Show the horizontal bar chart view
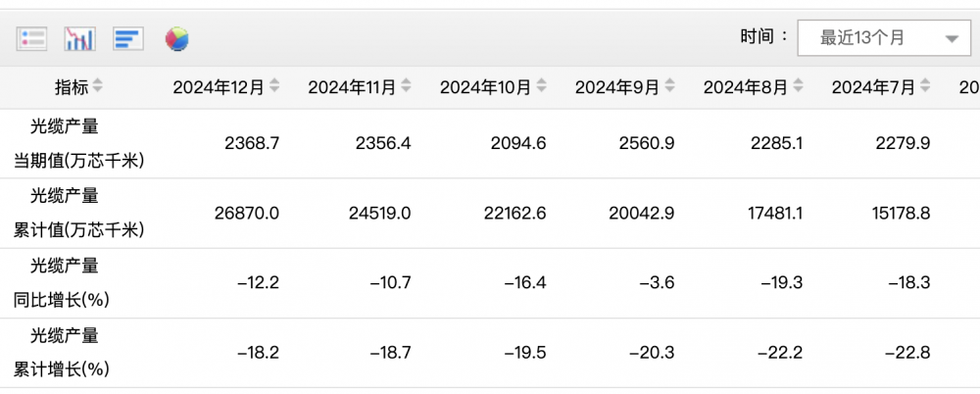The image size is (980, 394). coord(127,39)
